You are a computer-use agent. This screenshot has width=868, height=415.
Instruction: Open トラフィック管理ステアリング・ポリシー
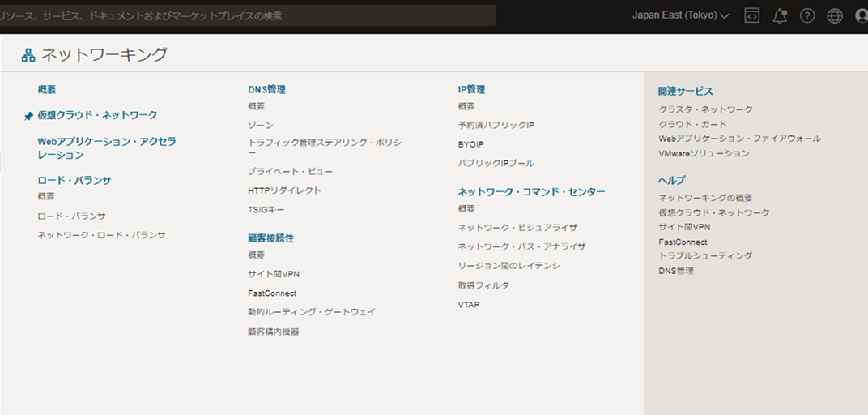[x=325, y=148]
